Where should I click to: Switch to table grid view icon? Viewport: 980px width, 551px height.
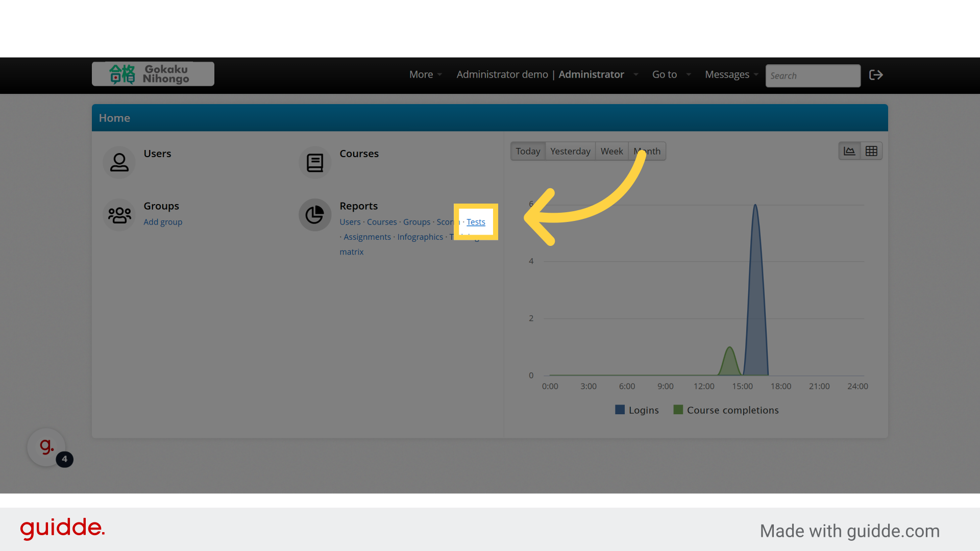pos(871,151)
